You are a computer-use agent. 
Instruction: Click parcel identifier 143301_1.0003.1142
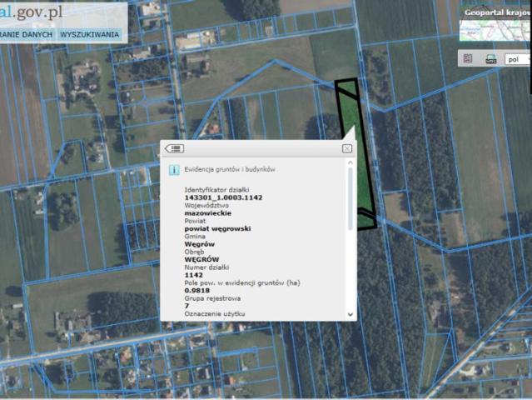[x=223, y=197]
